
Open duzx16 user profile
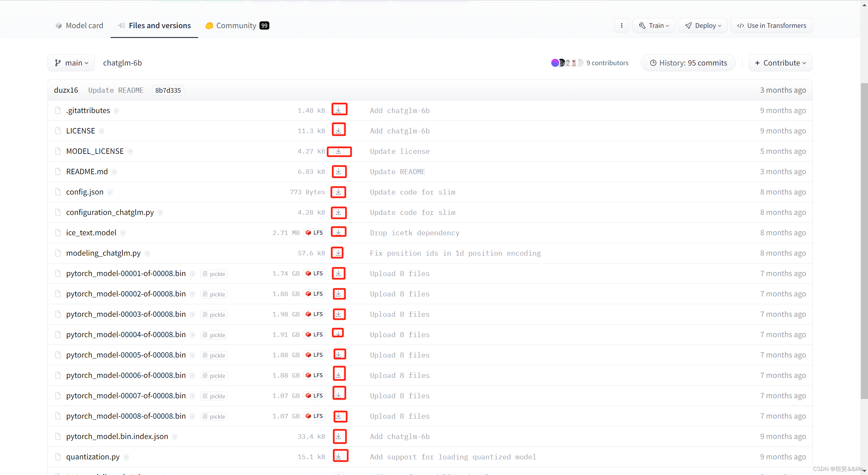[66, 90]
